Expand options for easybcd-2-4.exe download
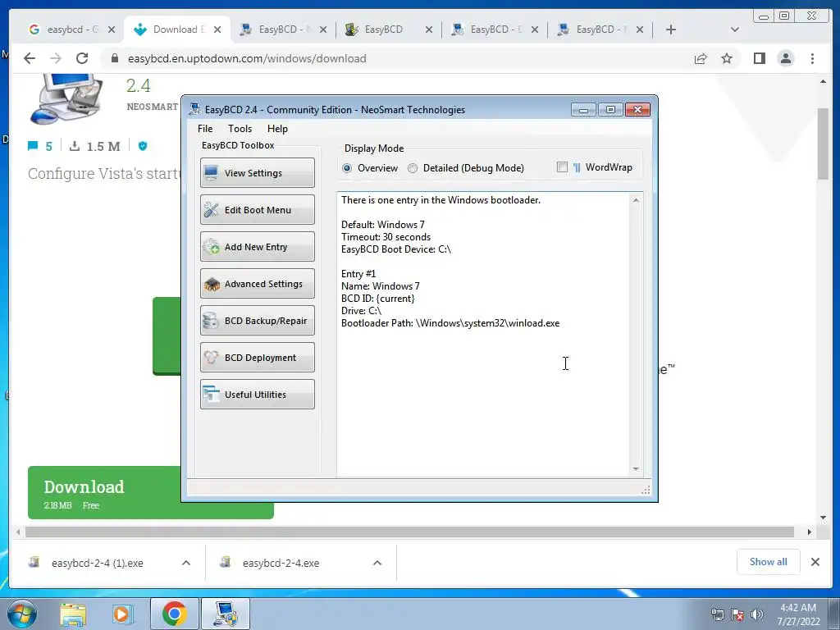 click(377, 563)
